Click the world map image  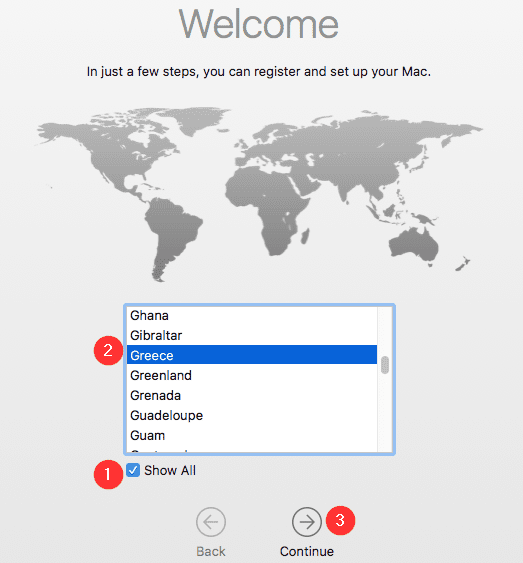pos(259,194)
